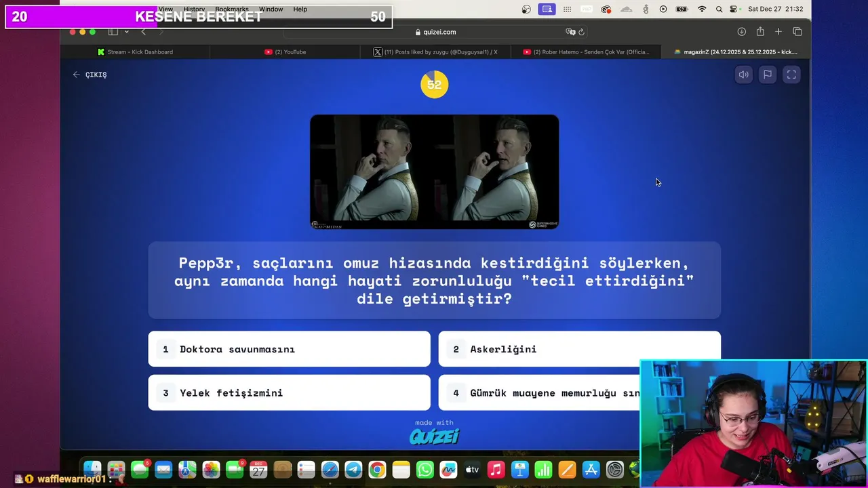Open Maps from the dock

[x=187, y=469]
